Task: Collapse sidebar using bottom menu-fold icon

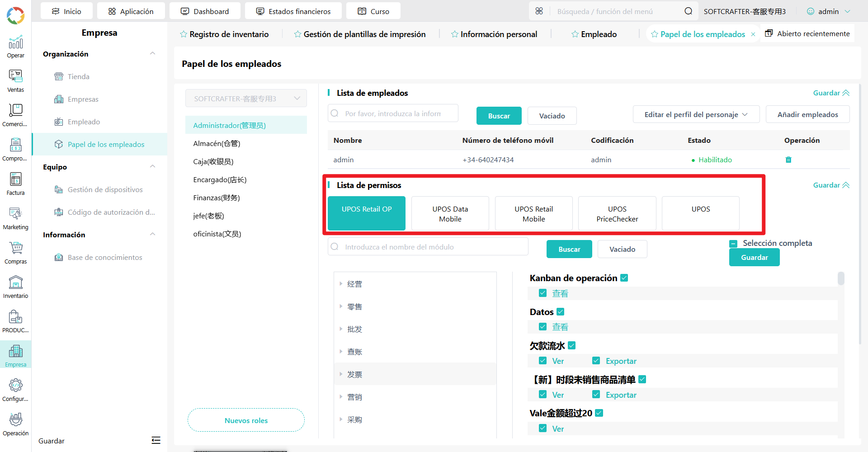Action: (x=156, y=440)
